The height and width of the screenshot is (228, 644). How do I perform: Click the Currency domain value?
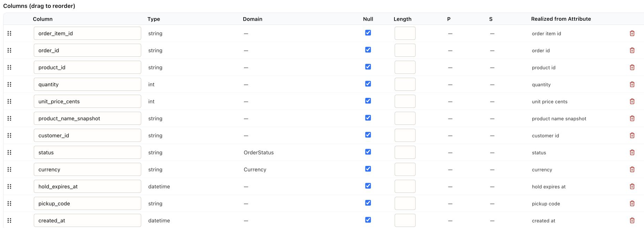pos(255,170)
